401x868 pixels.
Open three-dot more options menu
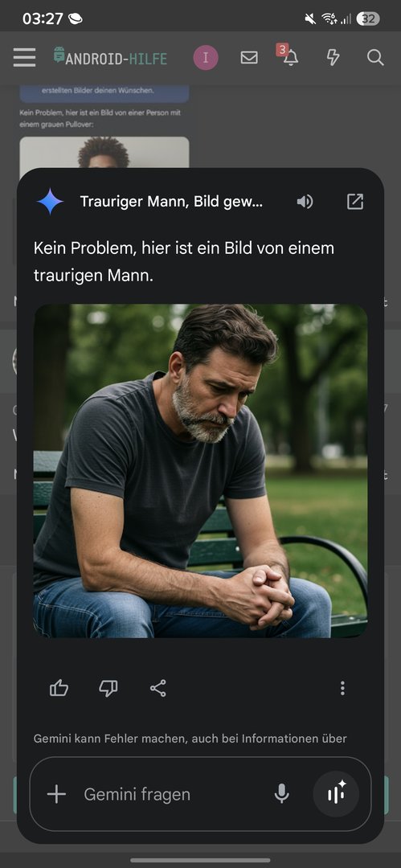343,688
